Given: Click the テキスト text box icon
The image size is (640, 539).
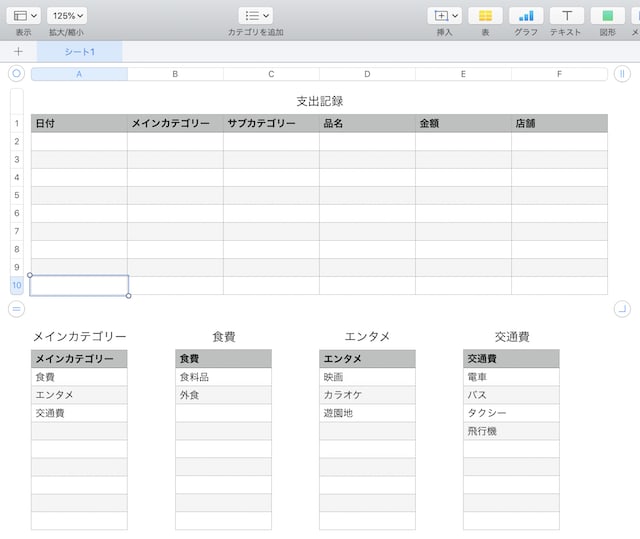Looking at the screenshot, I should point(566,16).
